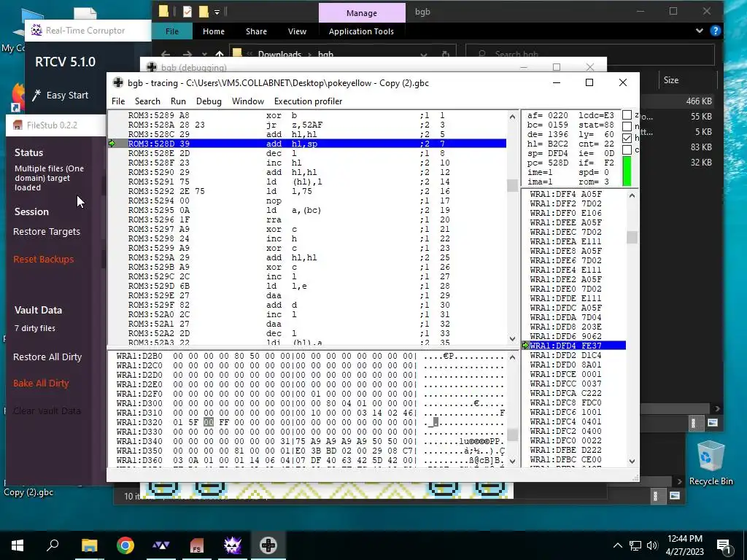Click Reset Backups in FileStub
The image size is (747, 560).
[x=43, y=259]
